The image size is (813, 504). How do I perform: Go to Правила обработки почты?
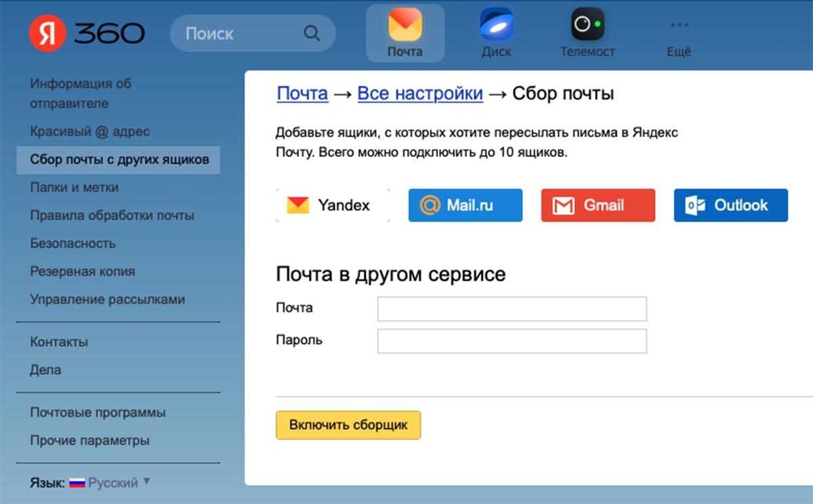pos(112,215)
